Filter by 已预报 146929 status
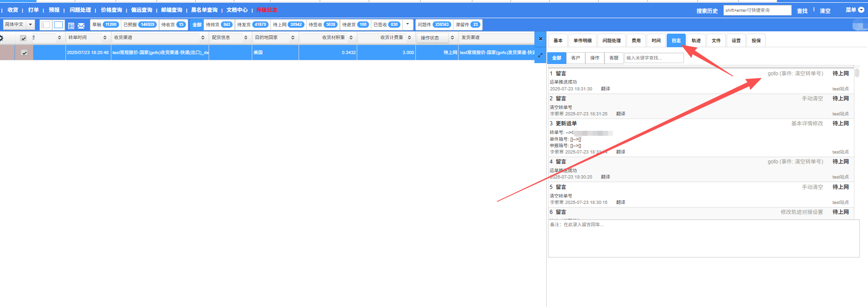This screenshot has width=868, height=307. click(x=140, y=25)
